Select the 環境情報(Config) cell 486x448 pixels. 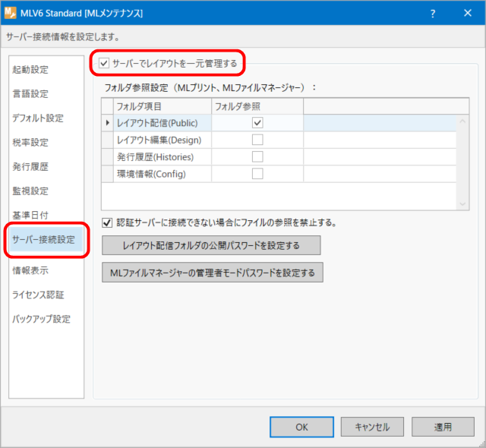coord(163,174)
